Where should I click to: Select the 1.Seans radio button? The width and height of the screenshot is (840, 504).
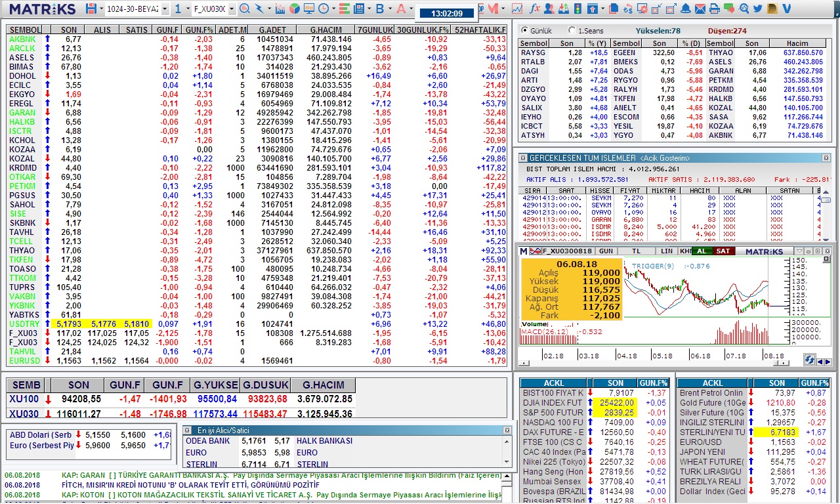tap(572, 31)
